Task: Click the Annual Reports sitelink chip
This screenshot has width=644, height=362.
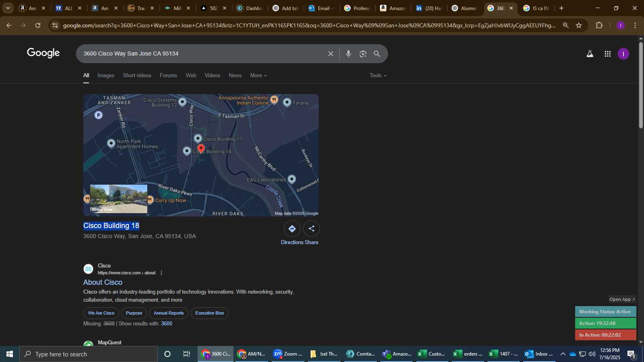Action: 169,313
